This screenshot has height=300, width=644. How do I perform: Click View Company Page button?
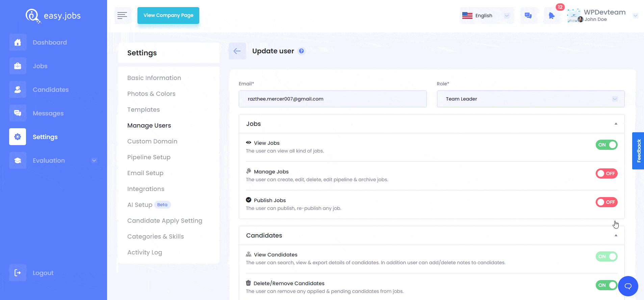pos(168,16)
